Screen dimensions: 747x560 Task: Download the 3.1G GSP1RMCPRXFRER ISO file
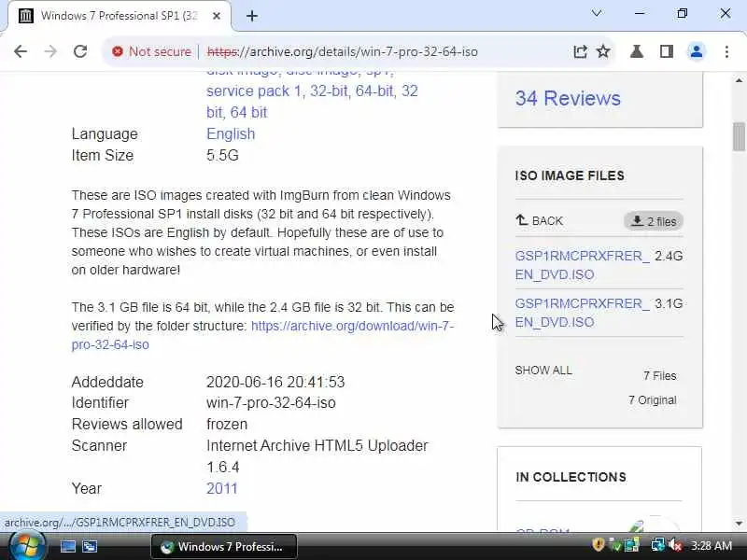(582, 313)
